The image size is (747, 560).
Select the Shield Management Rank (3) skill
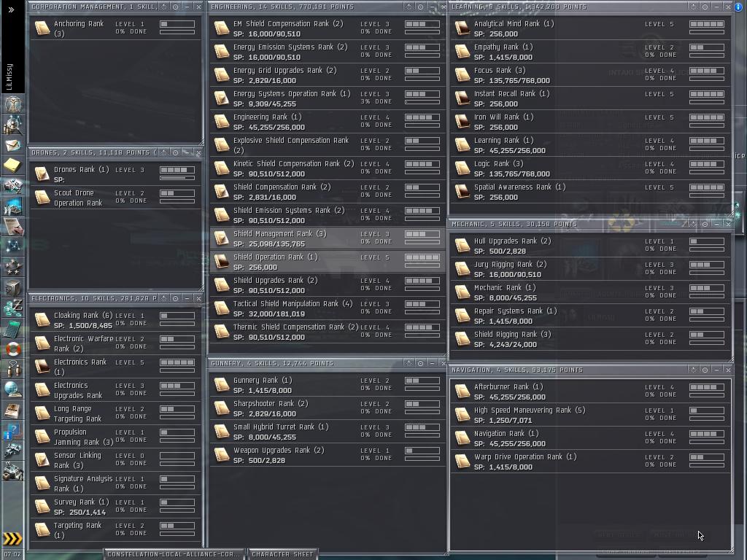pyautogui.click(x=328, y=238)
